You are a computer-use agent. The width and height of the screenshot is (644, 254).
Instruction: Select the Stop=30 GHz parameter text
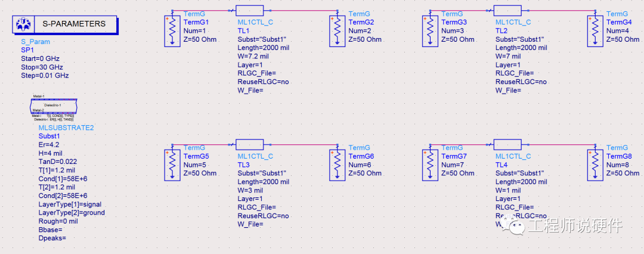pyautogui.click(x=42, y=67)
